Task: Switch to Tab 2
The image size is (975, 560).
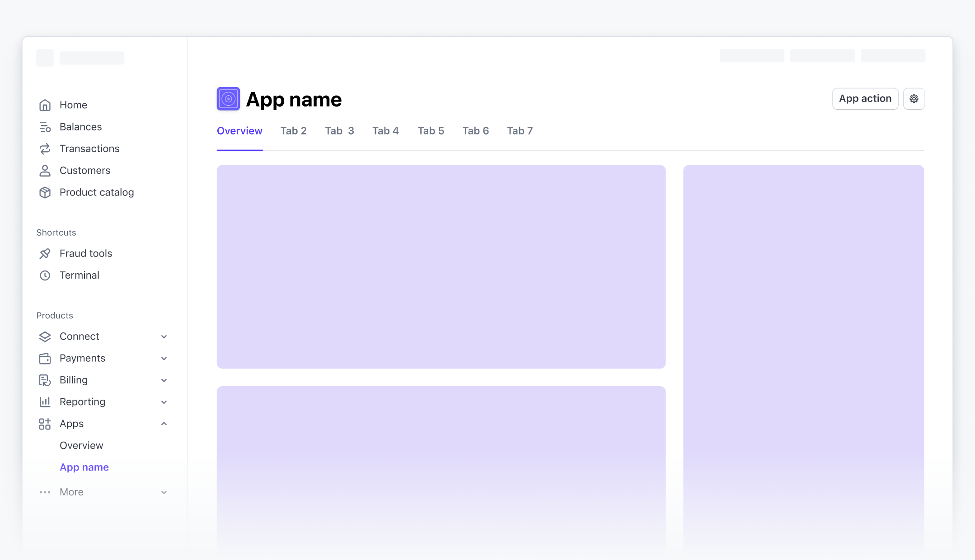Action: (x=294, y=131)
